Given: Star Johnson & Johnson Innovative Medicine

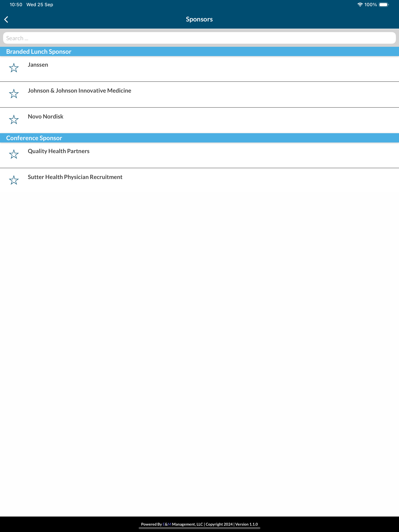Looking at the screenshot, I should [14, 94].
